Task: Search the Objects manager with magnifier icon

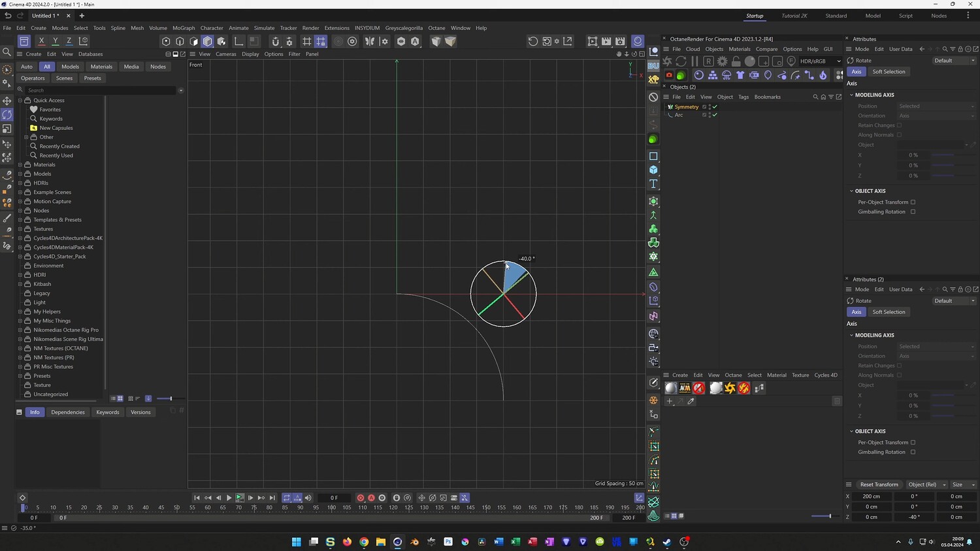Action: pos(815,97)
